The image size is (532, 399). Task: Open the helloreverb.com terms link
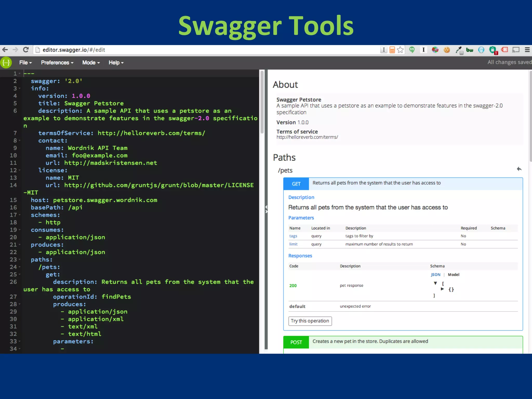[307, 137]
